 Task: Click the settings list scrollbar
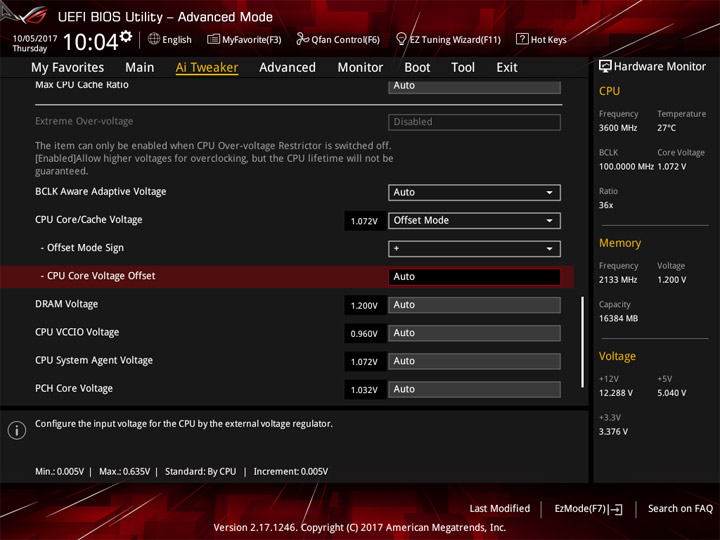point(583,342)
